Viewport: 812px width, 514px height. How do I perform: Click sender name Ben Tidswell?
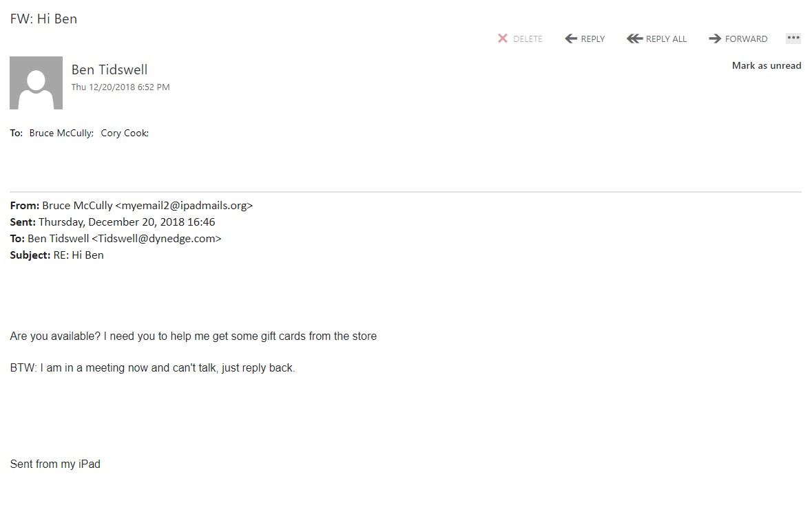110,69
